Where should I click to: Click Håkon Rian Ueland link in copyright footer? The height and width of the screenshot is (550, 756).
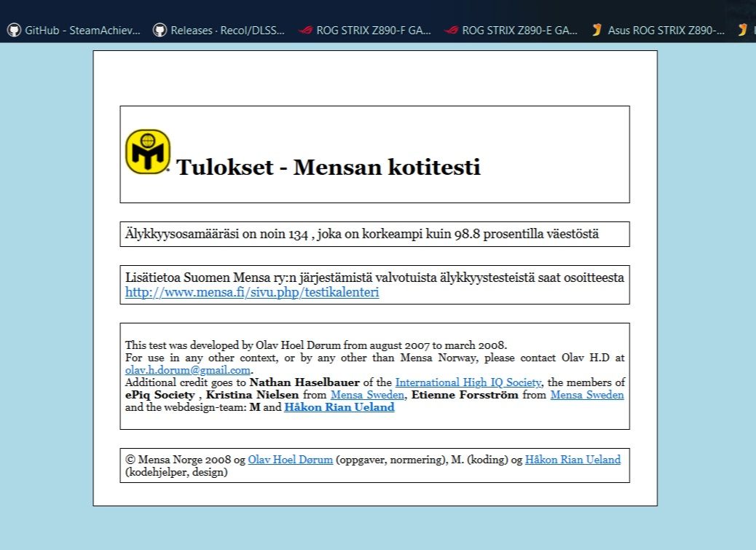click(x=572, y=460)
